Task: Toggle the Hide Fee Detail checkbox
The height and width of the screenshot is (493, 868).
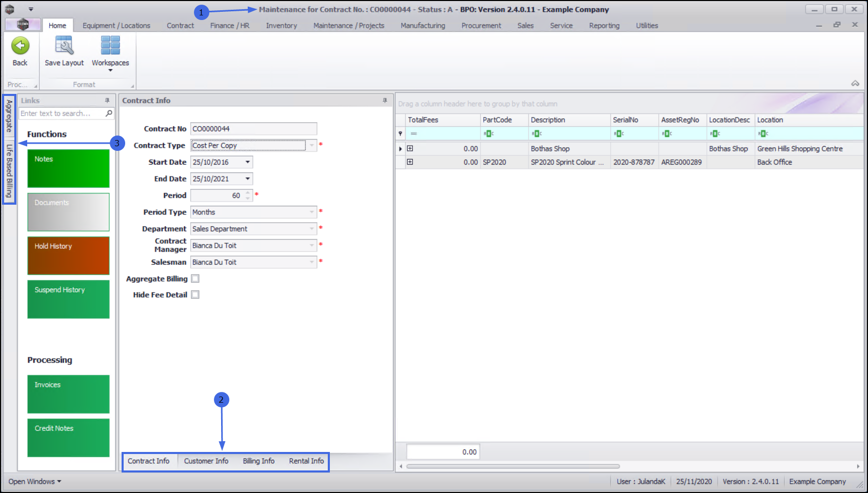Action: click(x=195, y=294)
